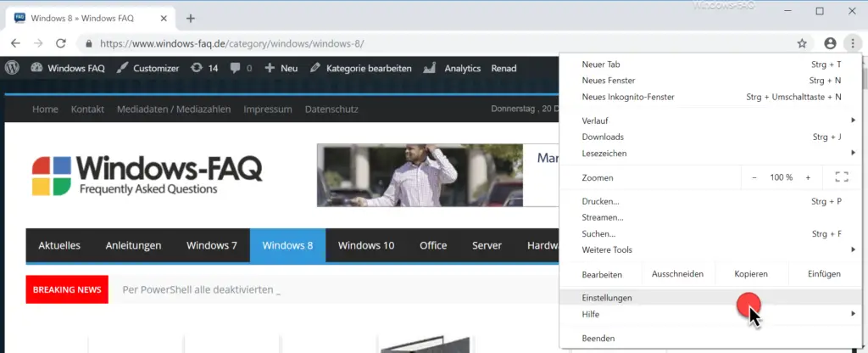Viewport: 868px width, 353px height.
Task: Select the Anleitungen nav tab
Action: pos(133,245)
